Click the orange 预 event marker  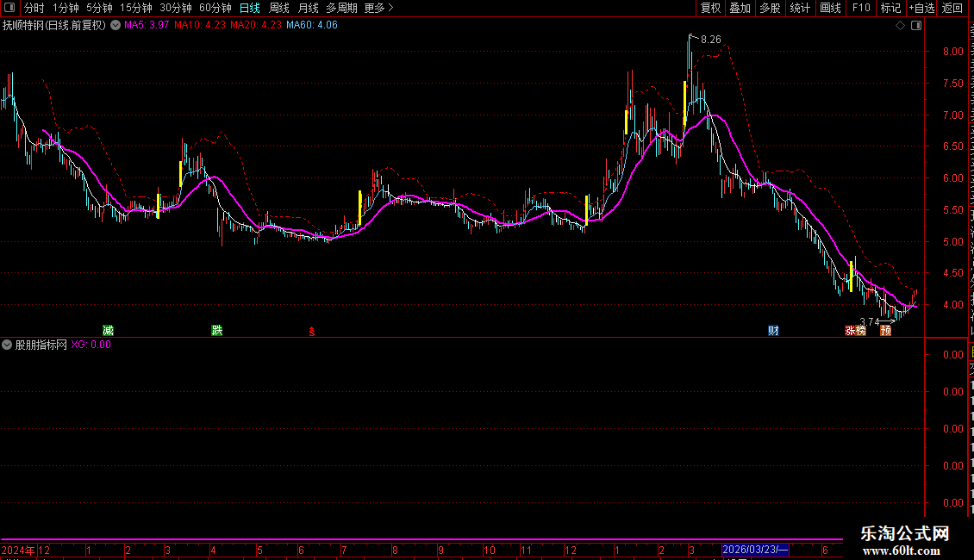point(886,330)
